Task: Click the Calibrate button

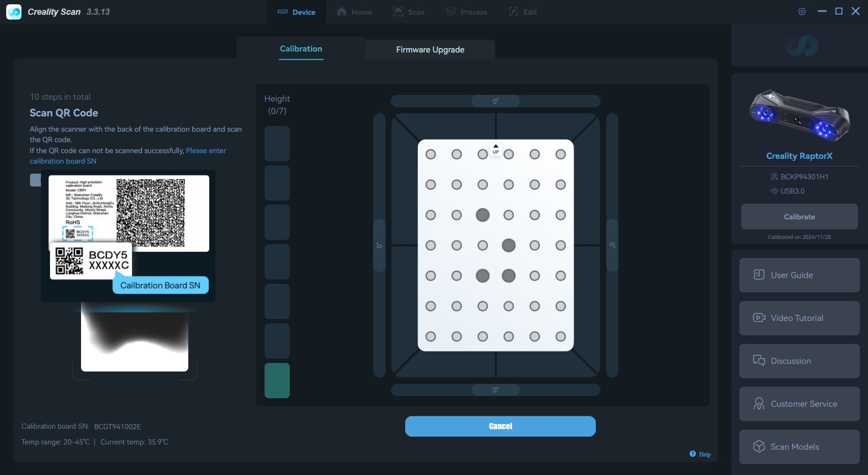Action: (799, 217)
